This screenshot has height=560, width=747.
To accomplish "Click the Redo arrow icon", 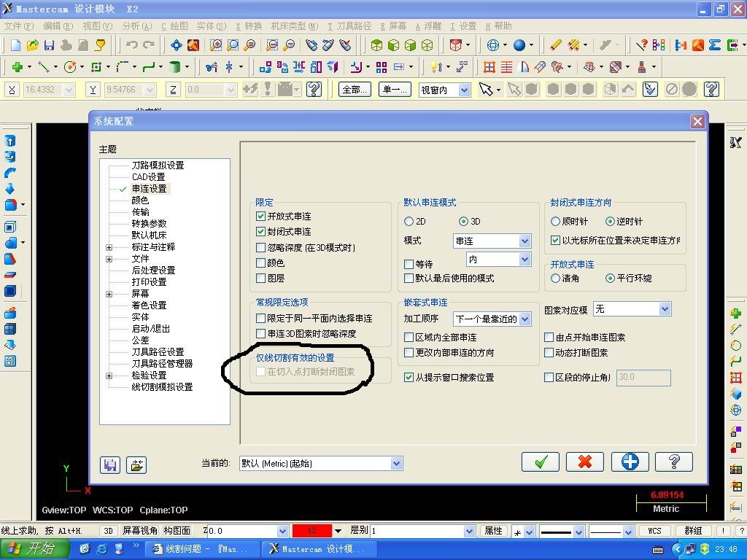I will point(149,45).
